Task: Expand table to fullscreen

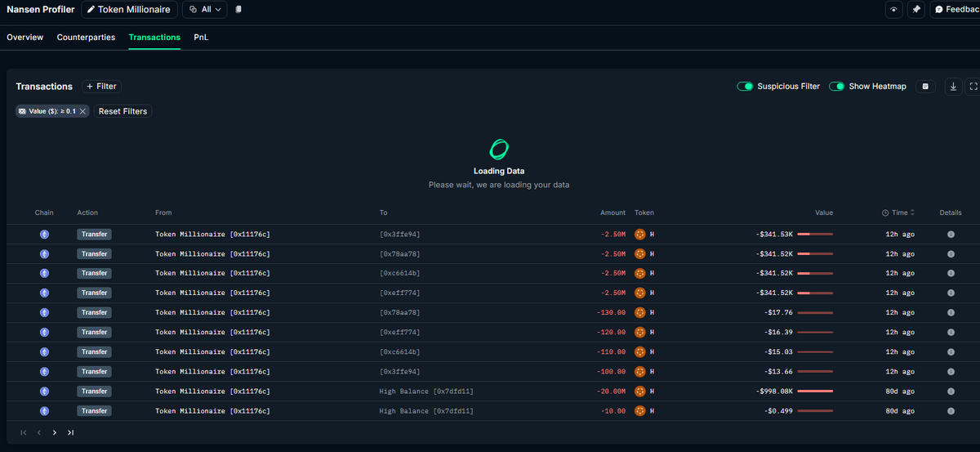Action: [x=973, y=86]
